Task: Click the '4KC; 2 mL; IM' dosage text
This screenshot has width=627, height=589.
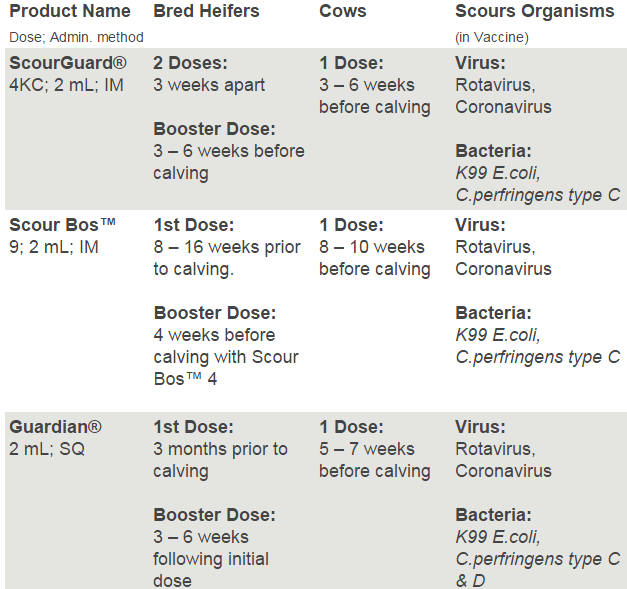Action: [66, 85]
